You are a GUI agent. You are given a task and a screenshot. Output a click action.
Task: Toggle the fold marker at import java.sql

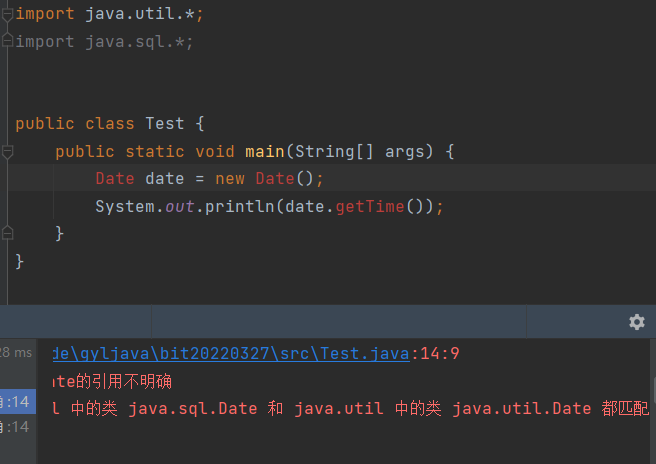pos(7,41)
